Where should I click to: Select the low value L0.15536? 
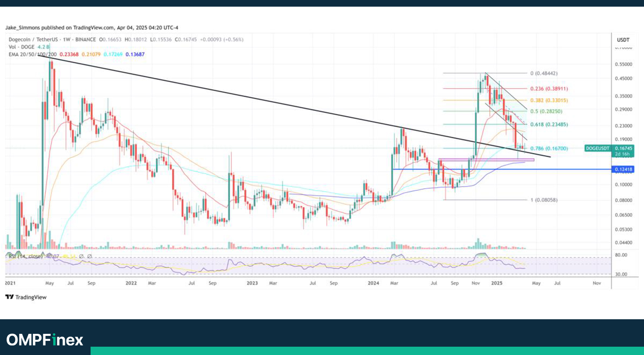click(x=160, y=39)
